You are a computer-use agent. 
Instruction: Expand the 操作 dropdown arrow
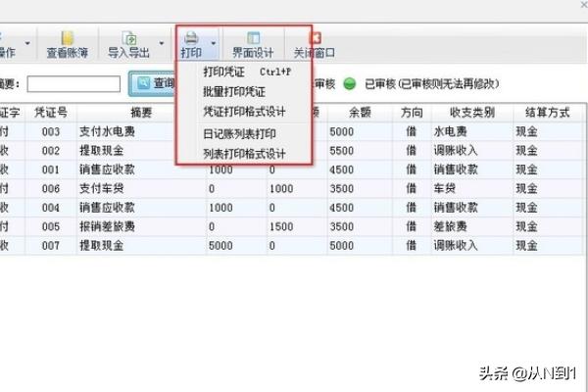(27, 43)
